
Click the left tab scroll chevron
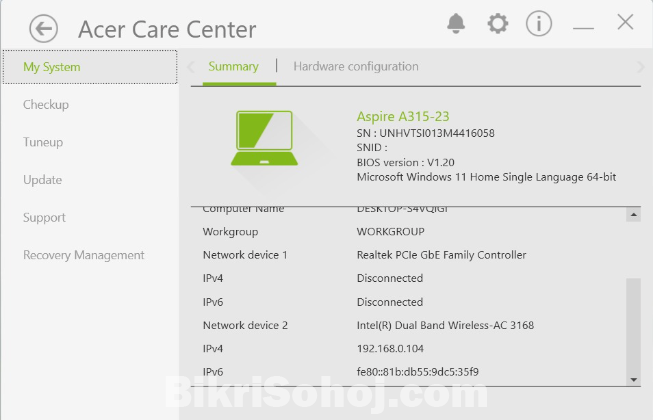pyautogui.click(x=192, y=67)
